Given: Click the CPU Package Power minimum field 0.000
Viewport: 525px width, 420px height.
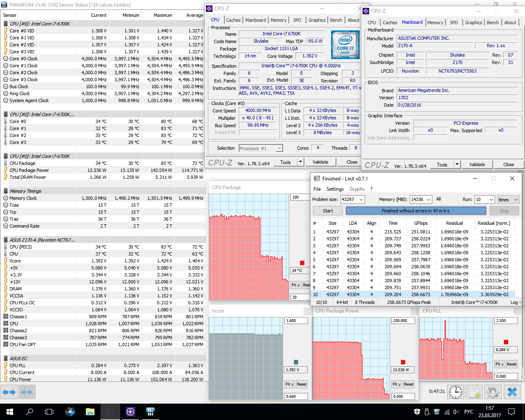Looking at the screenshot, I should [403, 397].
